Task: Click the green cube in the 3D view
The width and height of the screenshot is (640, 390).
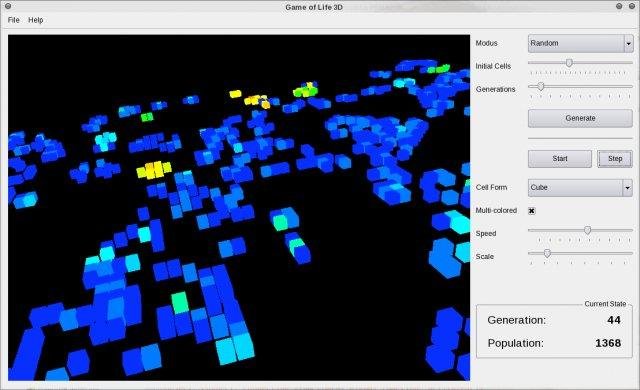Action: pyautogui.click(x=147, y=117)
